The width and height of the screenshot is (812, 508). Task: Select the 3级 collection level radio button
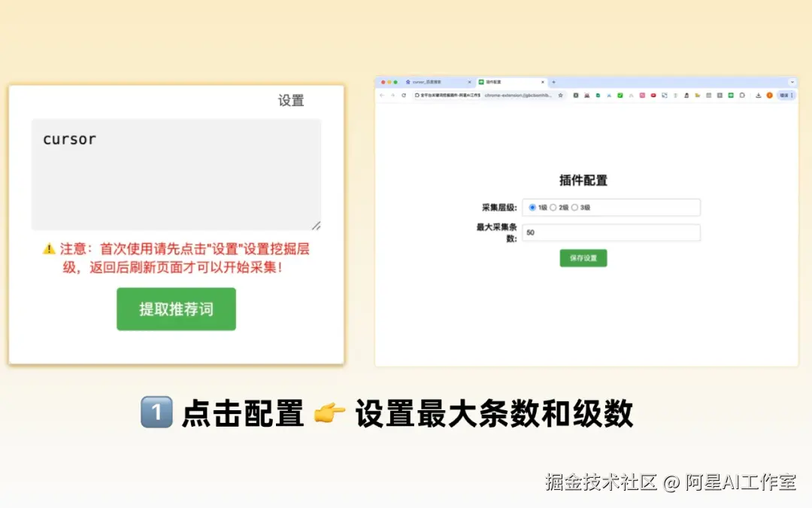574,207
